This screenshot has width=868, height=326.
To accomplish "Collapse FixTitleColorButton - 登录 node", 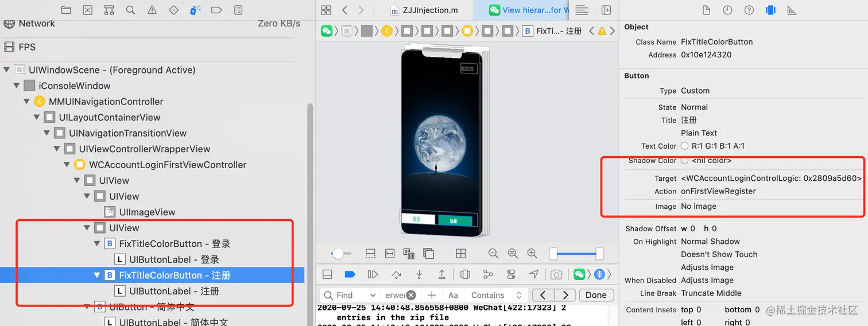I will tap(98, 244).
